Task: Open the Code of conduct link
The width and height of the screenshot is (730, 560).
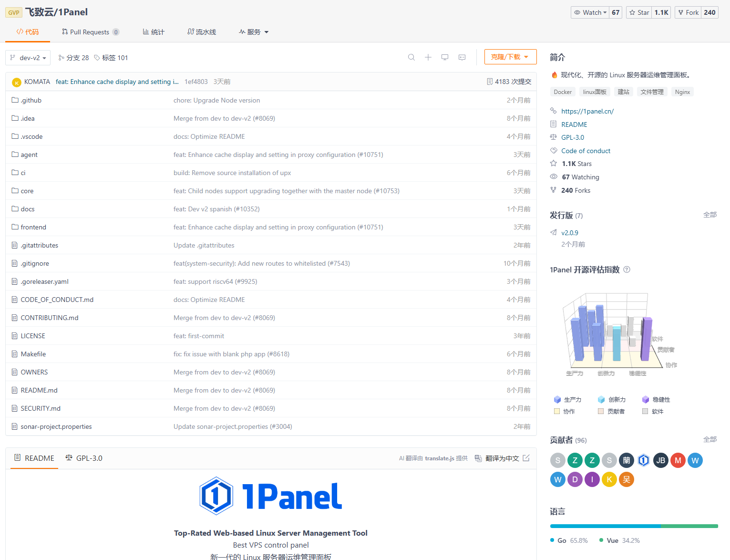Action: point(586,151)
